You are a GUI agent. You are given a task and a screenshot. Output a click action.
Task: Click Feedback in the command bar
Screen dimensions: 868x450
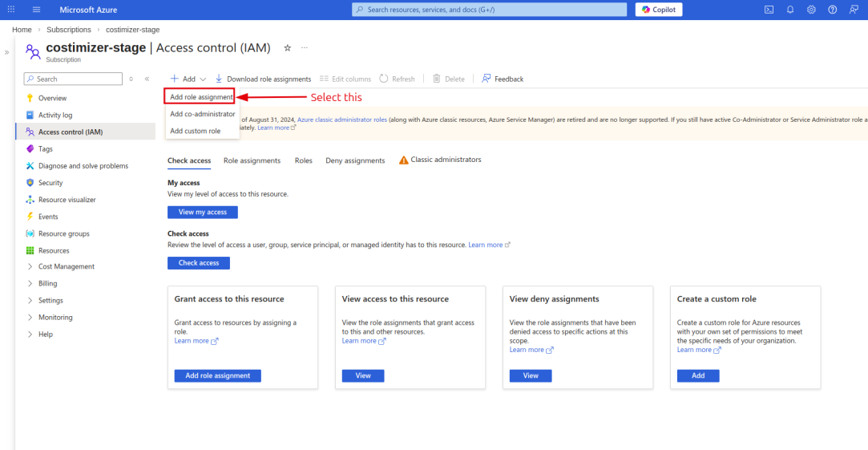pos(503,79)
